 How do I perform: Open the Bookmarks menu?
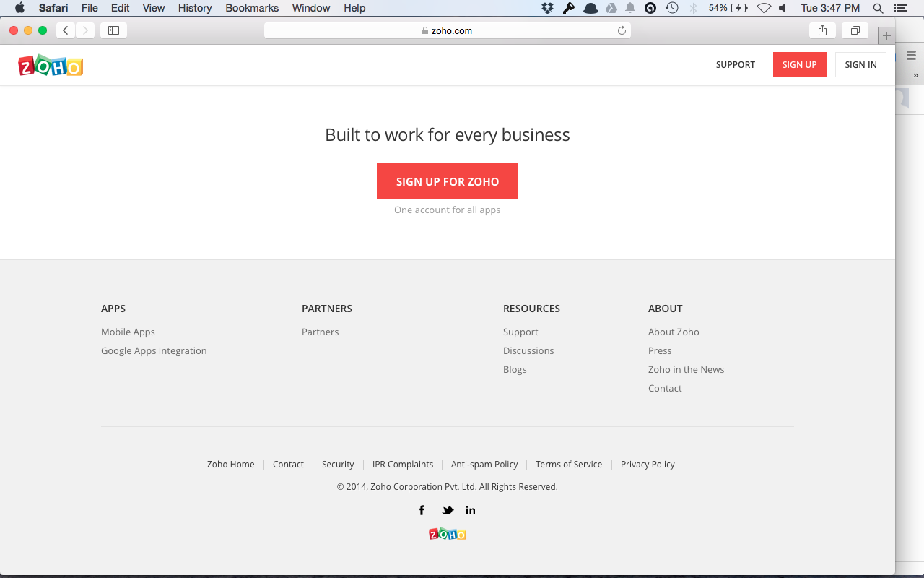252,8
